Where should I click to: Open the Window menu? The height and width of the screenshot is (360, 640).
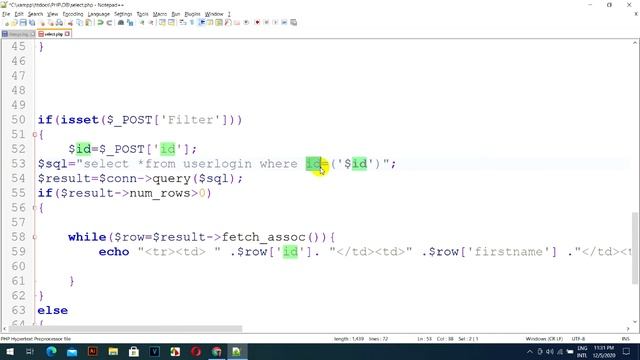coord(214,14)
